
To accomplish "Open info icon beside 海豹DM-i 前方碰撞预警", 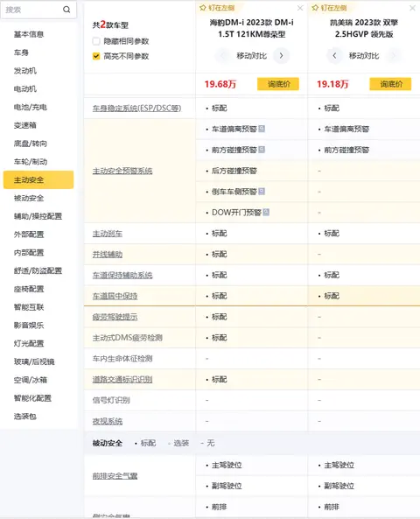I will 262,150.
